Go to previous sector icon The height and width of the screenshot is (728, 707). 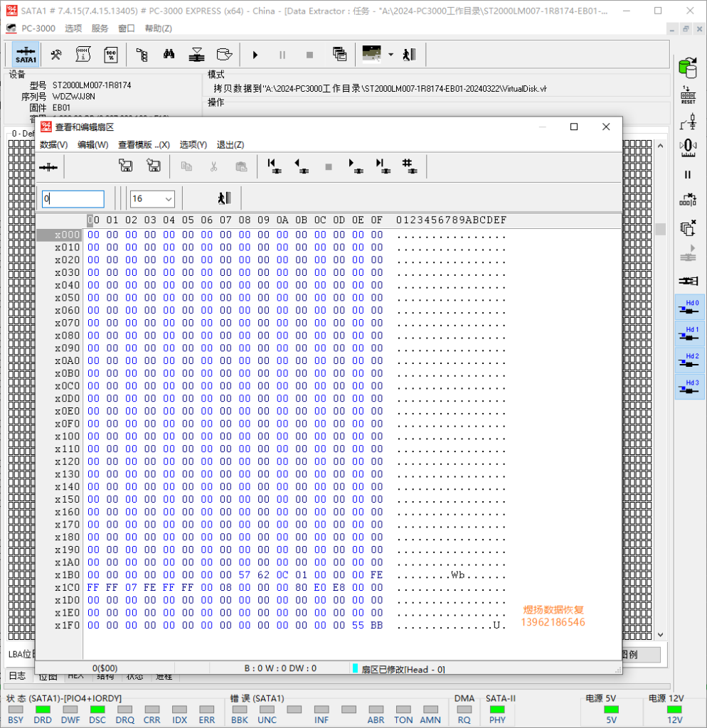(302, 166)
